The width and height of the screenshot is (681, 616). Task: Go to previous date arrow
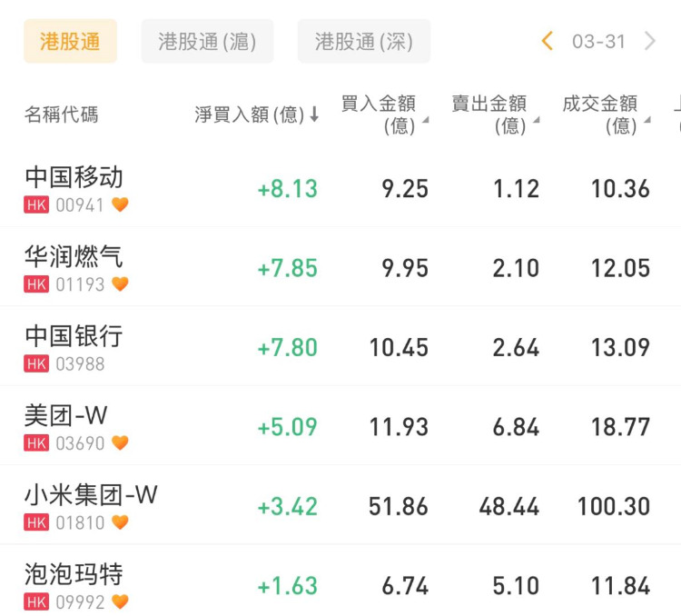pyautogui.click(x=548, y=41)
